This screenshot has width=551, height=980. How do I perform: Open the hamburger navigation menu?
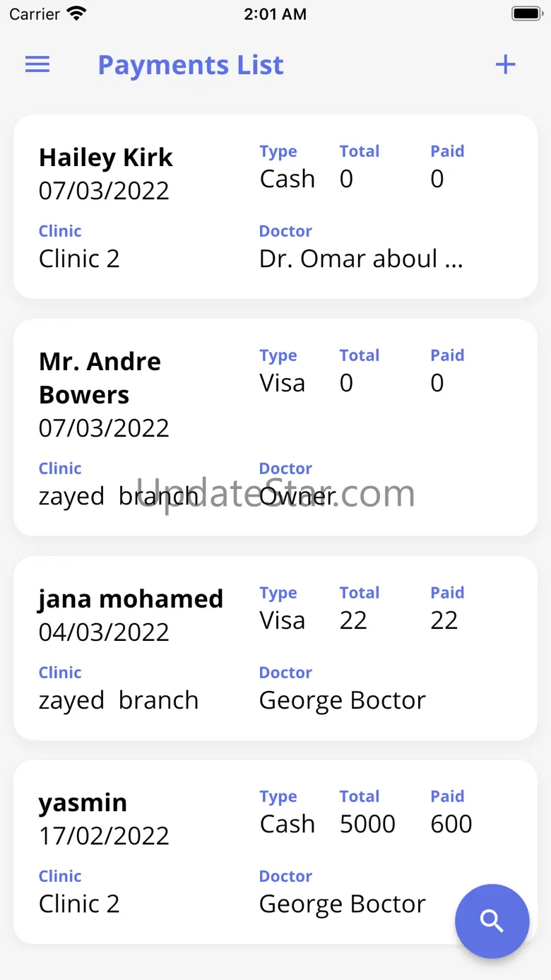click(x=37, y=65)
